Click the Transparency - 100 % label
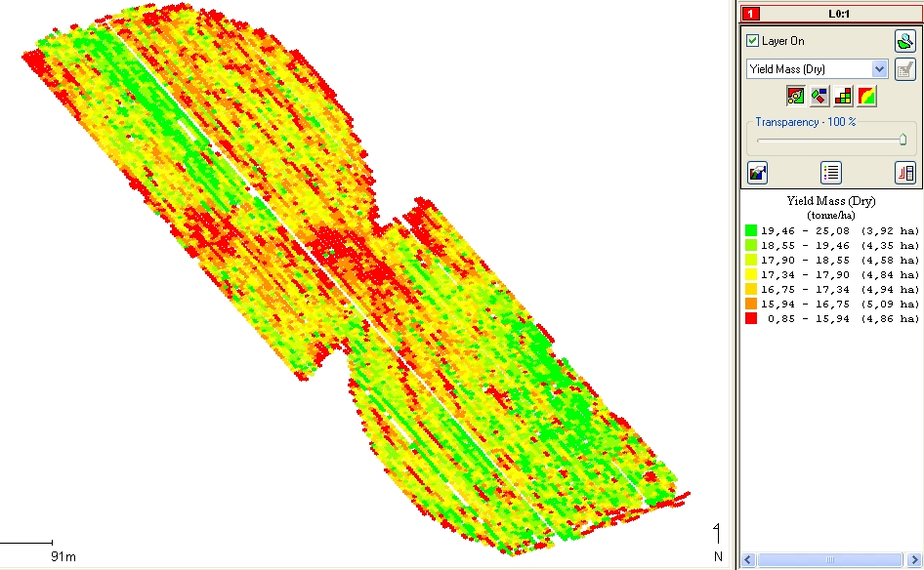The width and height of the screenshot is (924, 570). click(x=806, y=122)
